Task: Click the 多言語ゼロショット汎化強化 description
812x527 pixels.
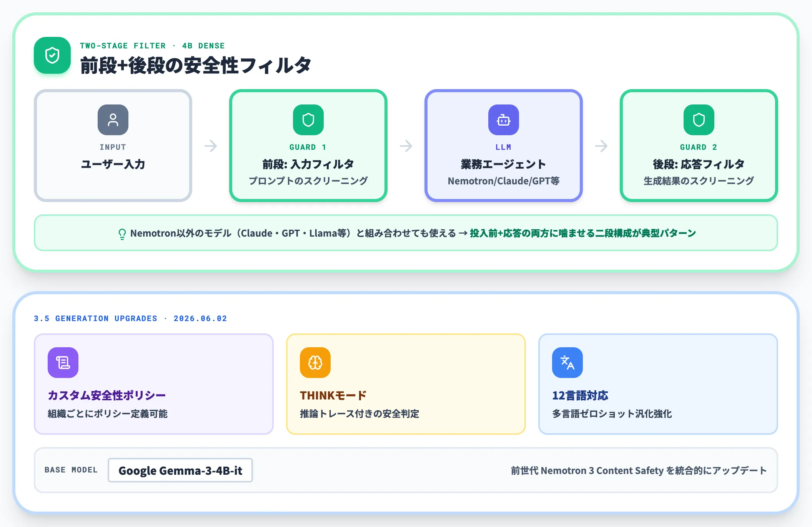Action: (x=612, y=414)
